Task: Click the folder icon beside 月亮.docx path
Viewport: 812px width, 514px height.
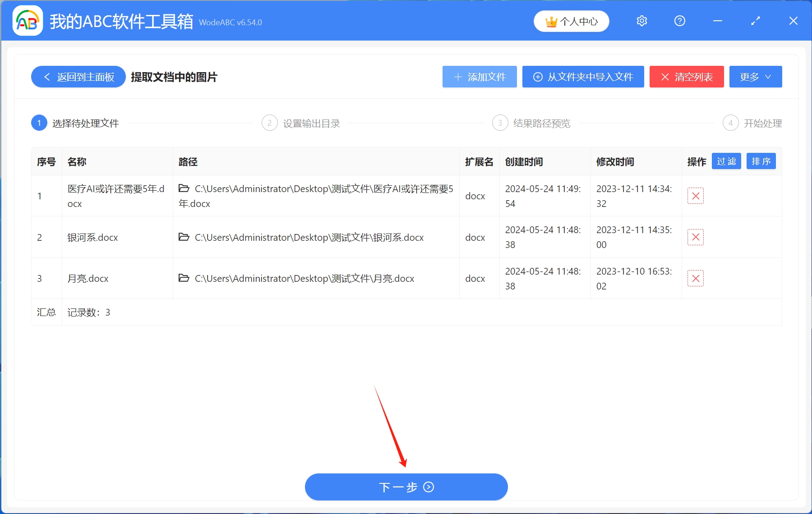Action: (184, 278)
